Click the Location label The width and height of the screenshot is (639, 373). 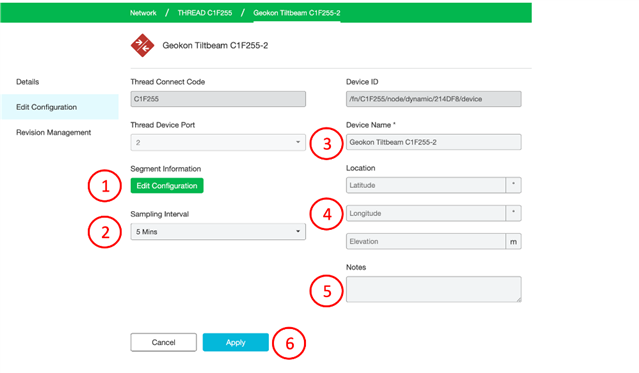pyautogui.click(x=361, y=168)
